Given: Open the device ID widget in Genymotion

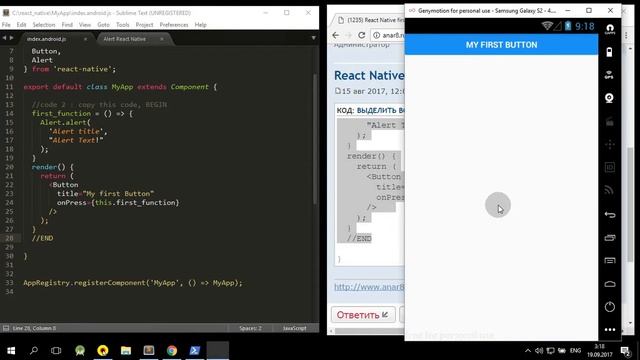Looking at the screenshot, I should coord(609,167).
